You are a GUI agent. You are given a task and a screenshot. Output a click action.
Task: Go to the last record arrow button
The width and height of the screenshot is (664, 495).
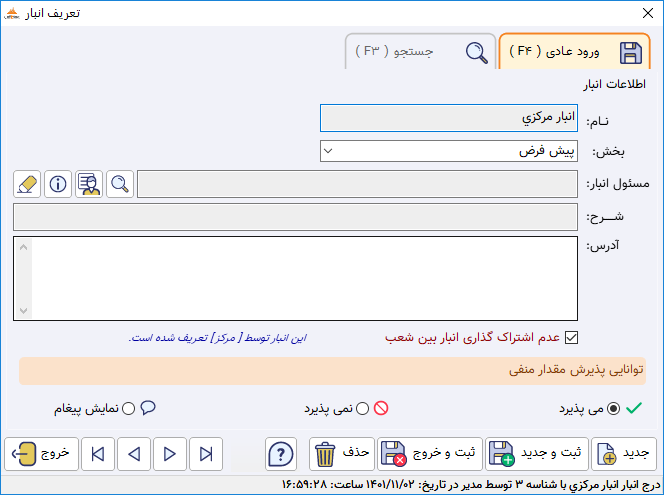tap(206, 454)
